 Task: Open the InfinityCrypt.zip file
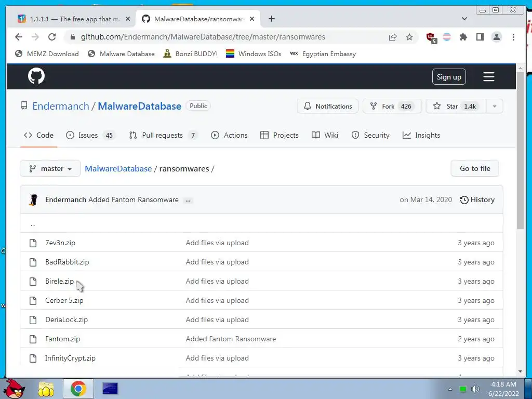(x=70, y=358)
